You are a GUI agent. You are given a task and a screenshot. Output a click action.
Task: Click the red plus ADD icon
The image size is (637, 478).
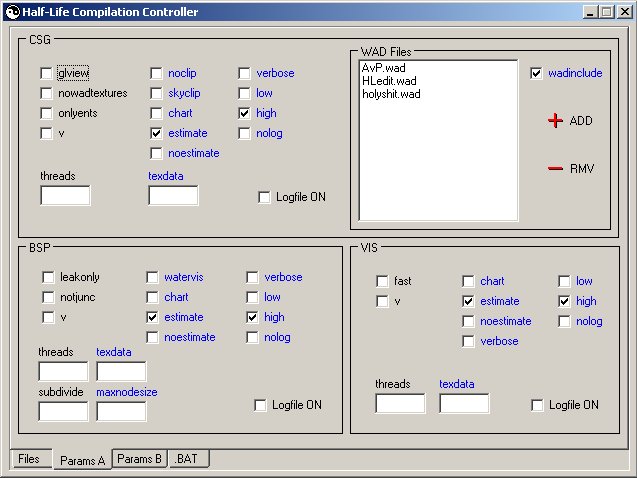tap(556, 121)
